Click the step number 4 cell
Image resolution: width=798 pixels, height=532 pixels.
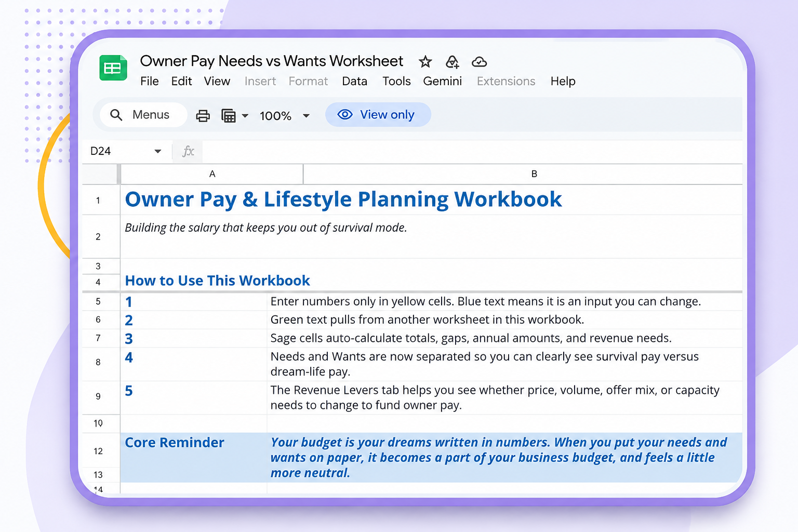click(x=194, y=364)
